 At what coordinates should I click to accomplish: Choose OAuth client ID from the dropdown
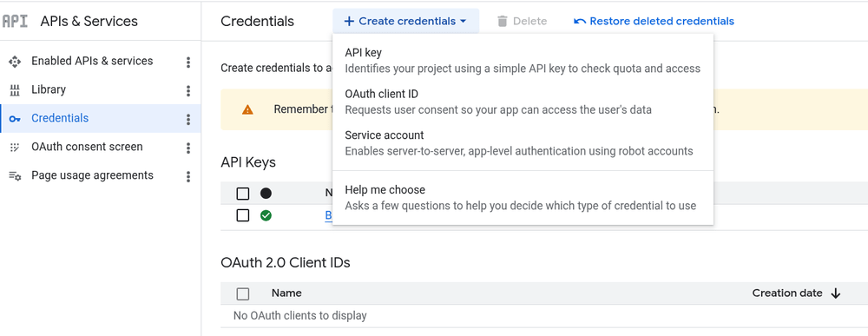[x=523, y=102]
